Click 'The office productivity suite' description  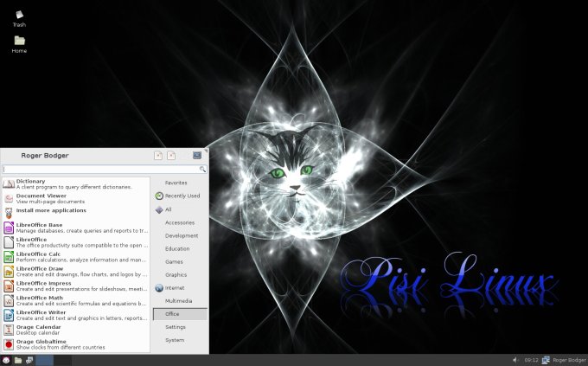click(x=82, y=246)
